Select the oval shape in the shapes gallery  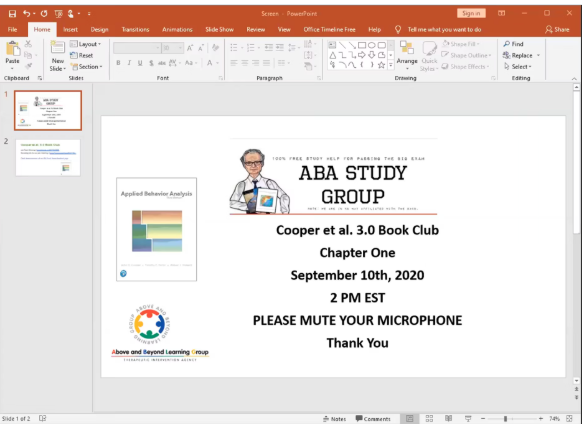click(372, 45)
